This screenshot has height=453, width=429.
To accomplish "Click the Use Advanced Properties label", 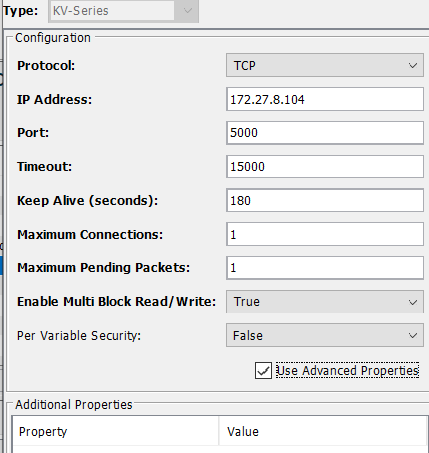I will point(347,371).
